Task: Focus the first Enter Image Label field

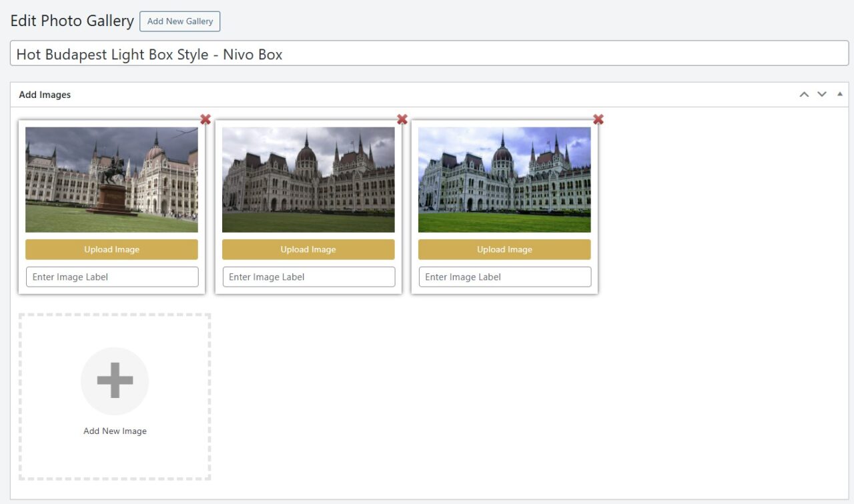Action: pos(112,277)
